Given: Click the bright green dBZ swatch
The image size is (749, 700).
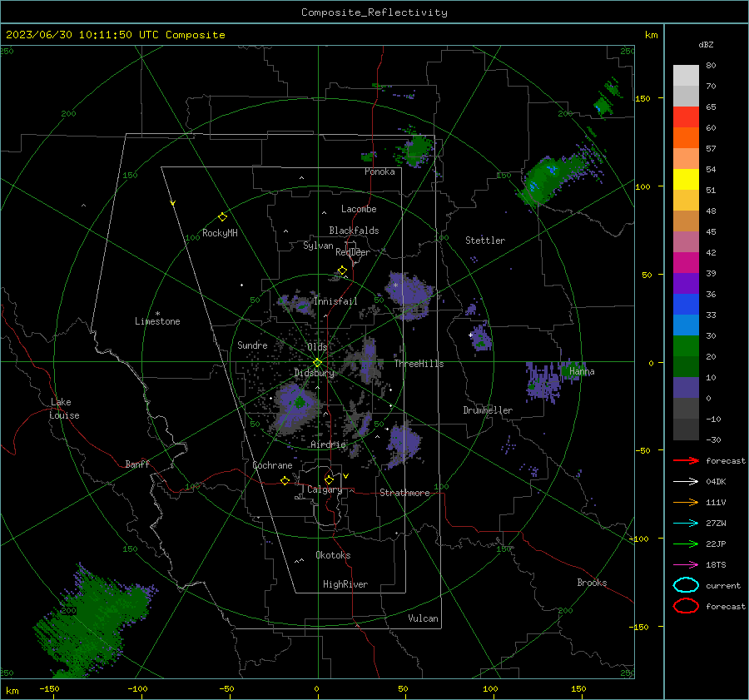Looking at the screenshot, I should 686,345.
